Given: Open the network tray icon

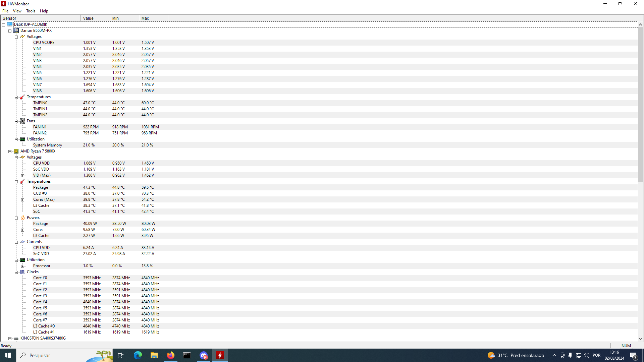Looking at the screenshot, I should 578,355.
